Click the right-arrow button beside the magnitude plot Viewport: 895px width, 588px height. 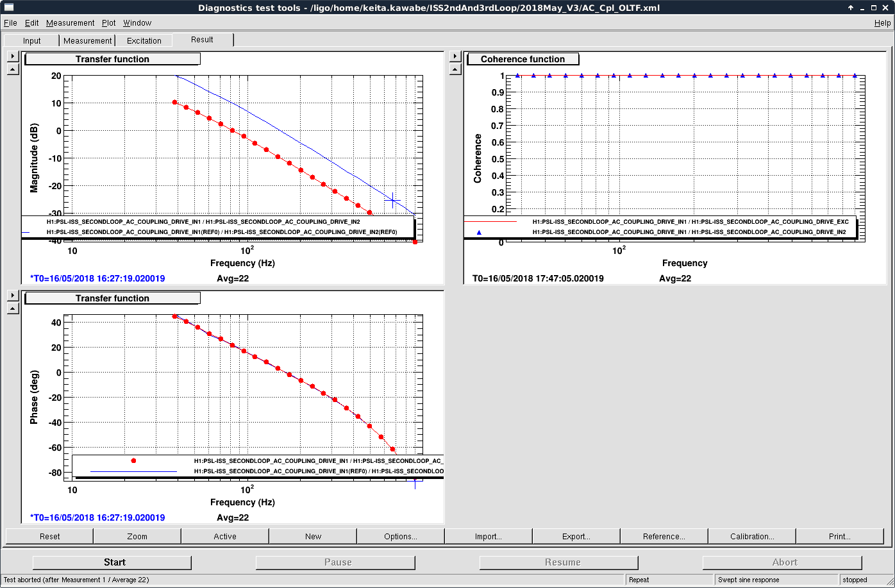coord(12,56)
